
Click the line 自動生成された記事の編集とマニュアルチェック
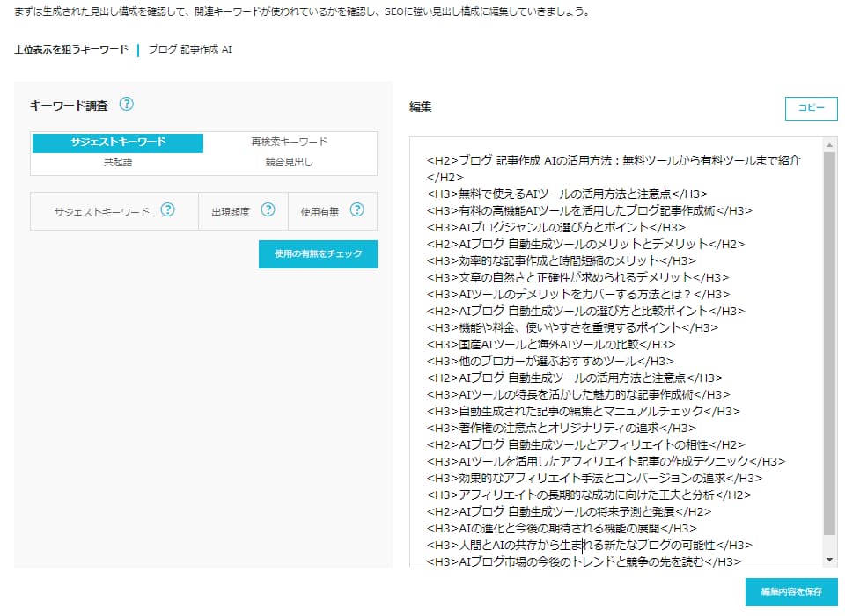pos(584,411)
